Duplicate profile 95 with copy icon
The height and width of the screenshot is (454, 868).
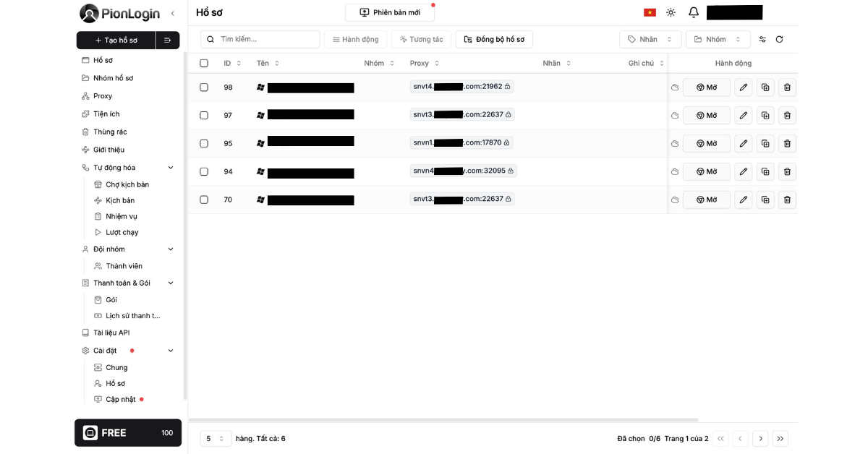[x=765, y=143]
